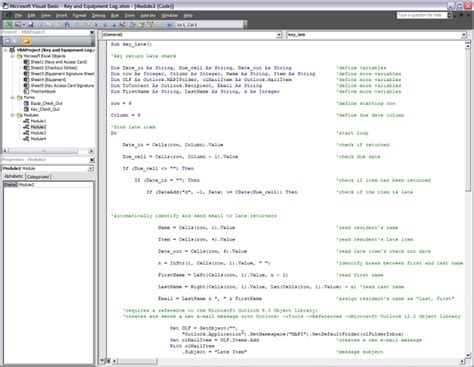Open the Window menu

(x=169, y=15)
